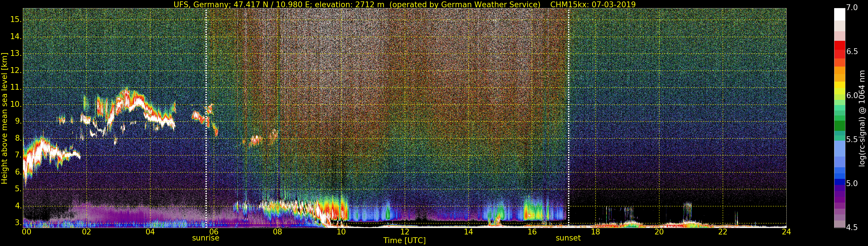Click the time tick '10'
868x246 pixels.
click(x=341, y=232)
